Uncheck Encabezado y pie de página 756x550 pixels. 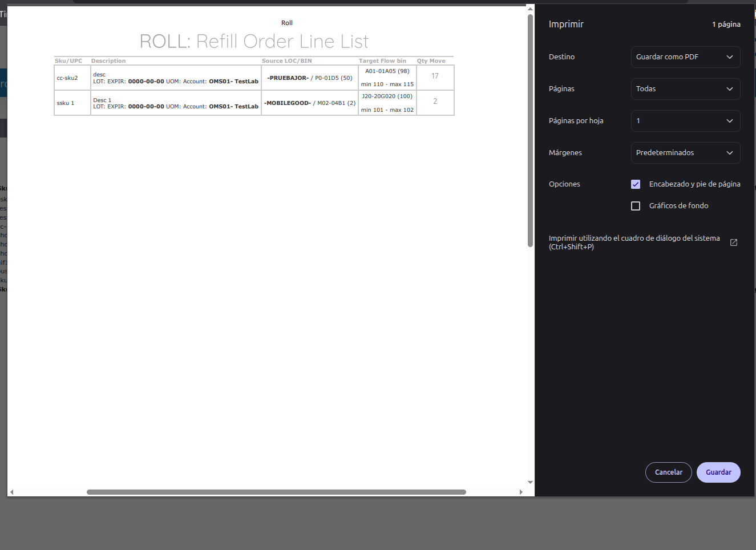click(x=636, y=184)
